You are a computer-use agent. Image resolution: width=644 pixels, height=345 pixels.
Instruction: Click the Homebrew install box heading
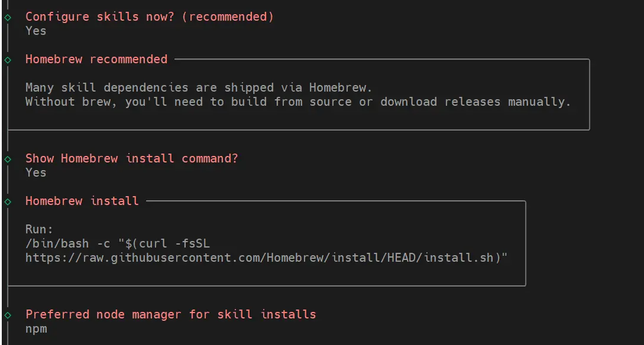[82, 201]
